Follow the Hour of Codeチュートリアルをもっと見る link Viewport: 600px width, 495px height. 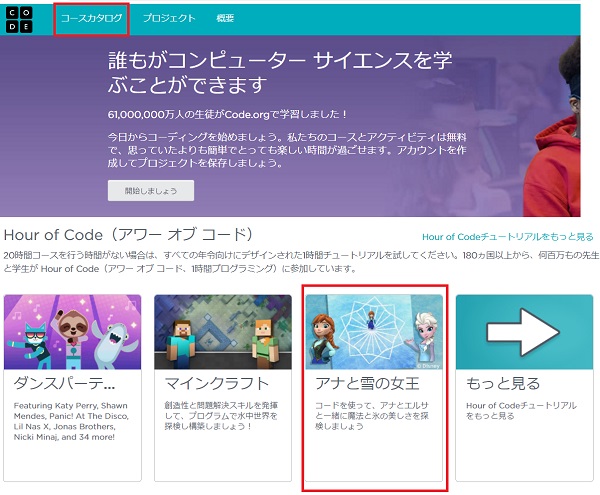tap(507, 237)
